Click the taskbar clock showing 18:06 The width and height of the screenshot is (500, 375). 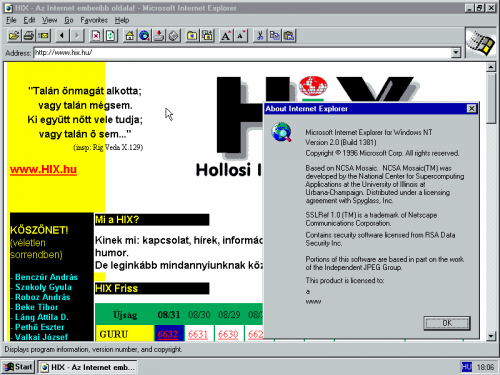pos(485,367)
